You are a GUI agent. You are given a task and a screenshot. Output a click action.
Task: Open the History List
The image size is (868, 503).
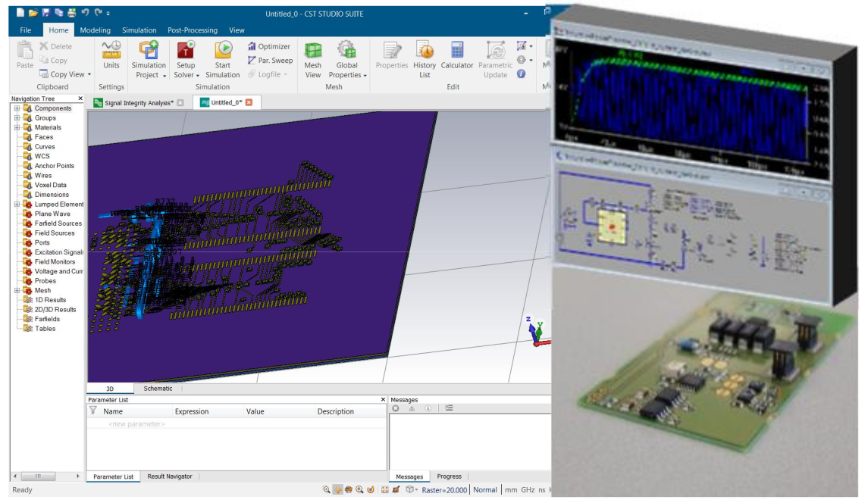click(x=425, y=59)
